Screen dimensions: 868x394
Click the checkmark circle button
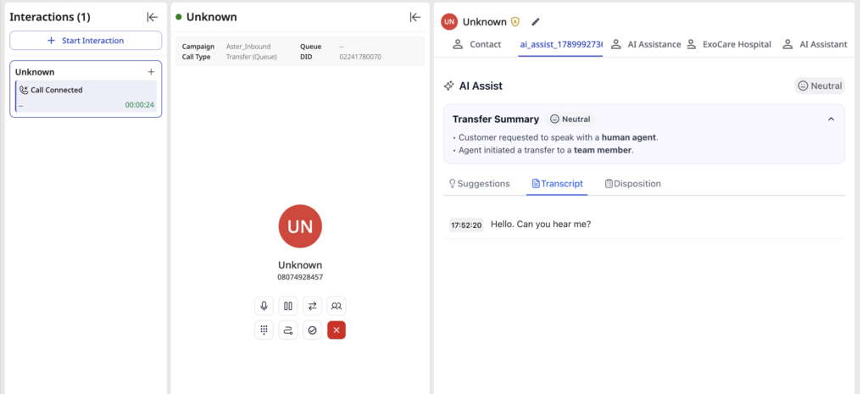[x=312, y=330]
